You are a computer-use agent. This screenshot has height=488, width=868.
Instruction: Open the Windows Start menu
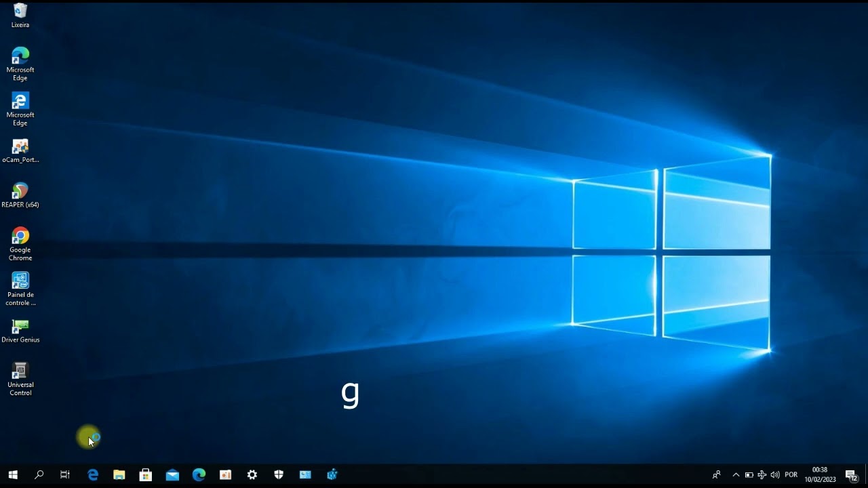click(x=13, y=475)
